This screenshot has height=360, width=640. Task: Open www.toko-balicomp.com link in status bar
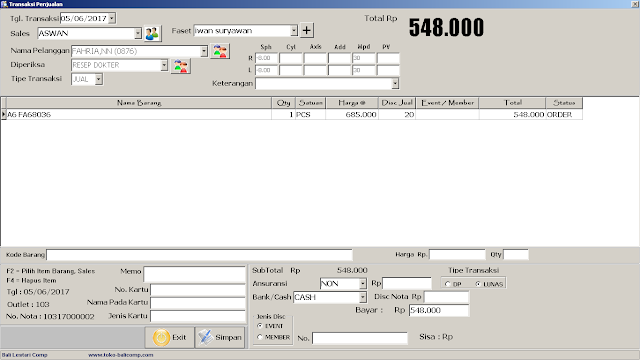click(x=120, y=355)
